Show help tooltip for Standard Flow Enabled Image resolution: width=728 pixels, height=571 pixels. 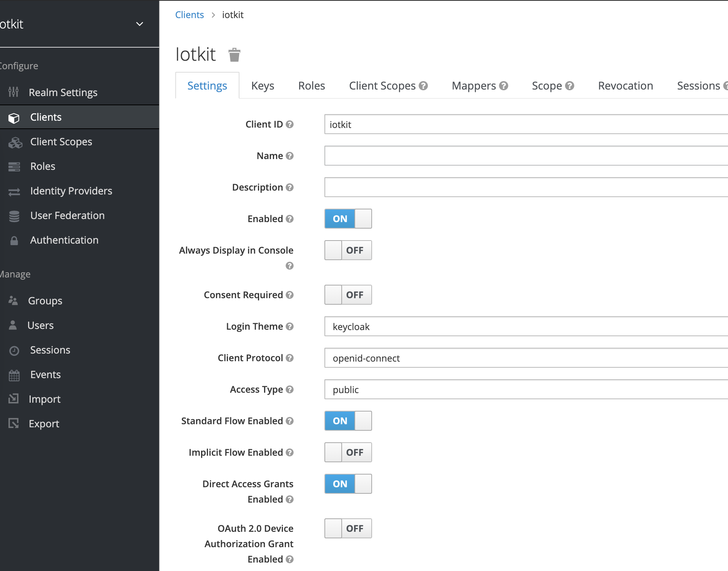[290, 421]
